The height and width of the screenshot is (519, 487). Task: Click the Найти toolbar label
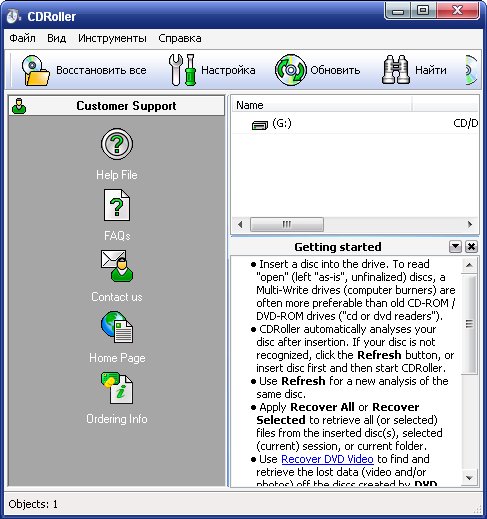coord(431,70)
